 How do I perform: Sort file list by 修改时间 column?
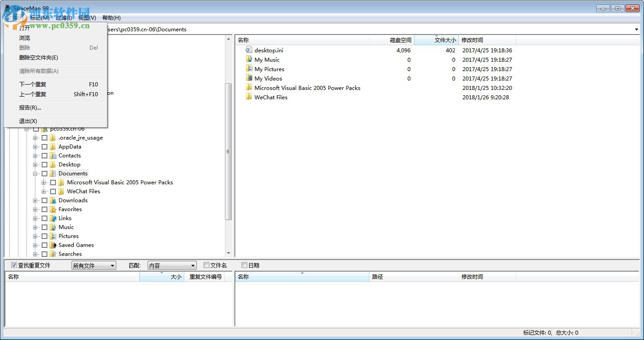click(x=487, y=40)
